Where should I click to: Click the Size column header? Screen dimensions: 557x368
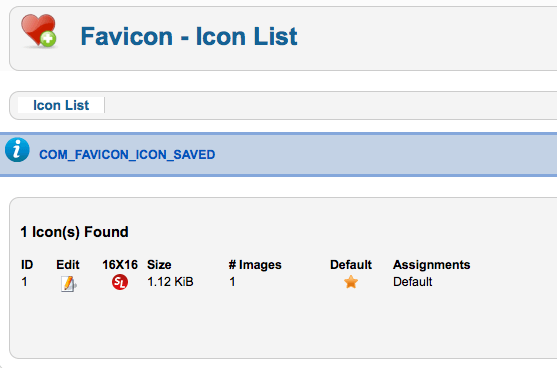[159, 265]
